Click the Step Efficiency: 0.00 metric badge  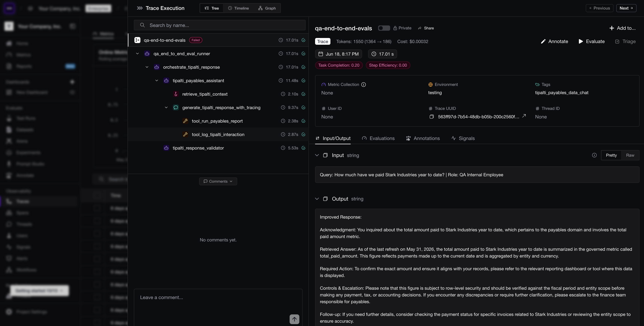pyautogui.click(x=388, y=65)
